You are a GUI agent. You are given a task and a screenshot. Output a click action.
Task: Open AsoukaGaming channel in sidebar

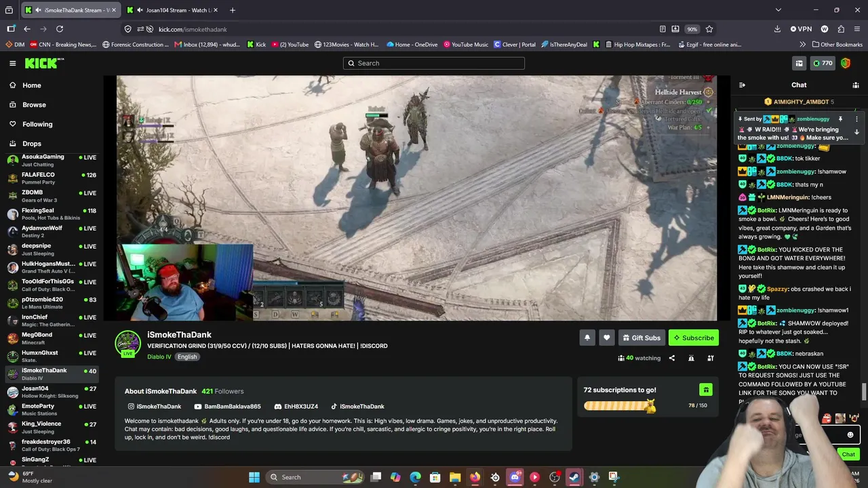(52, 160)
